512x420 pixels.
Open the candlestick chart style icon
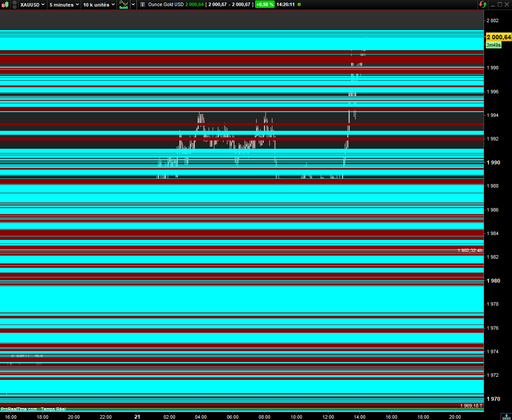tap(5, 4)
